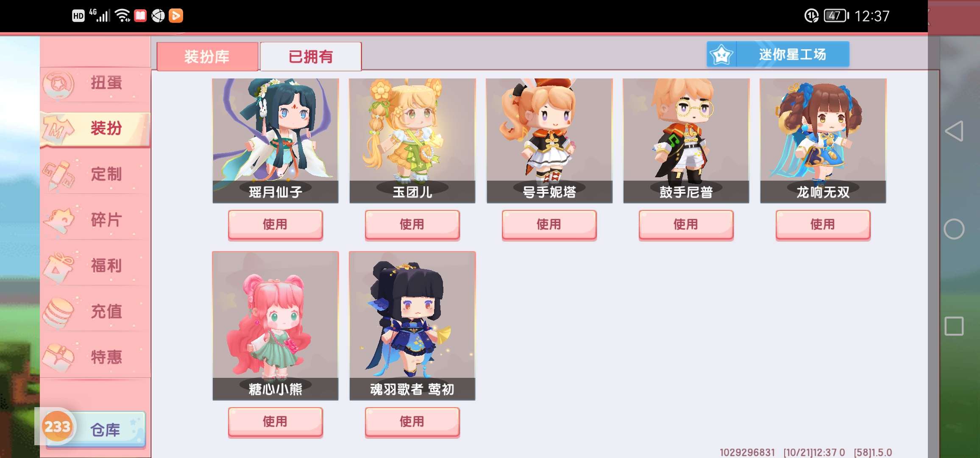Open the 充值 coin stack icon
This screenshot has height=458, width=980.
(58, 312)
